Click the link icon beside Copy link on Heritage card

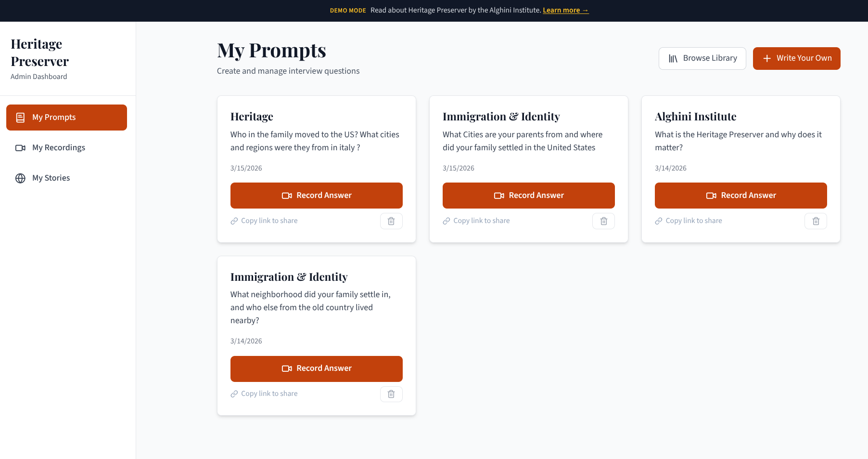click(234, 221)
